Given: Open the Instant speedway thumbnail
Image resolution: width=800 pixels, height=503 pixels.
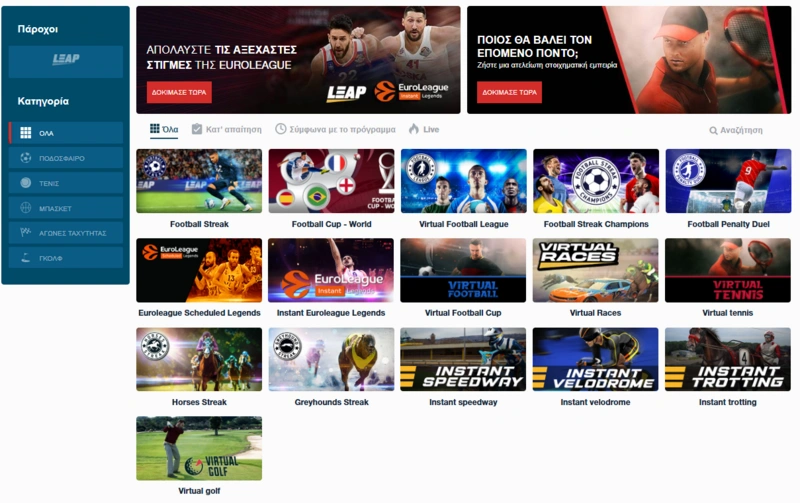Looking at the screenshot, I should pos(463,359).
